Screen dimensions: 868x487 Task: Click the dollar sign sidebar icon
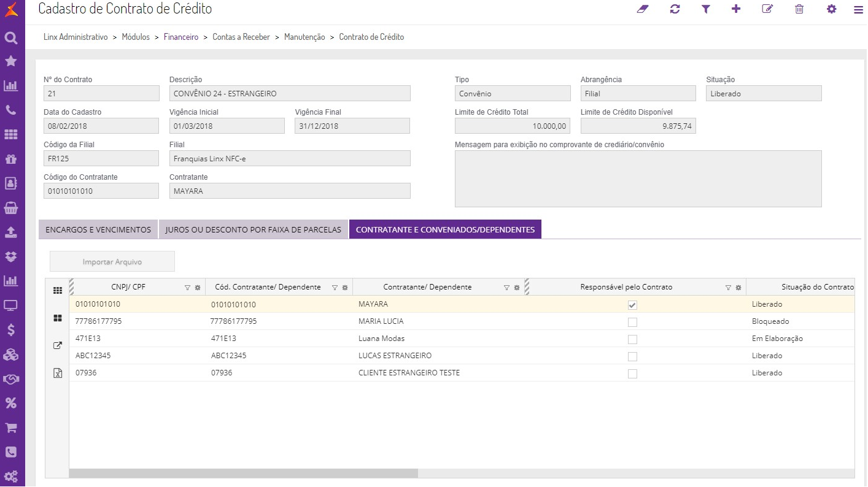pos(11,330)
